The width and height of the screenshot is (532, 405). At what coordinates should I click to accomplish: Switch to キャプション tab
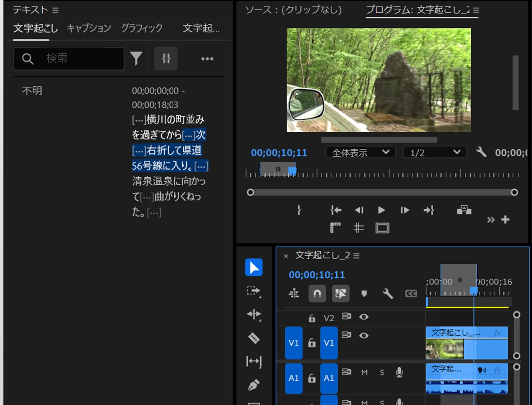[x=89, y=28]
